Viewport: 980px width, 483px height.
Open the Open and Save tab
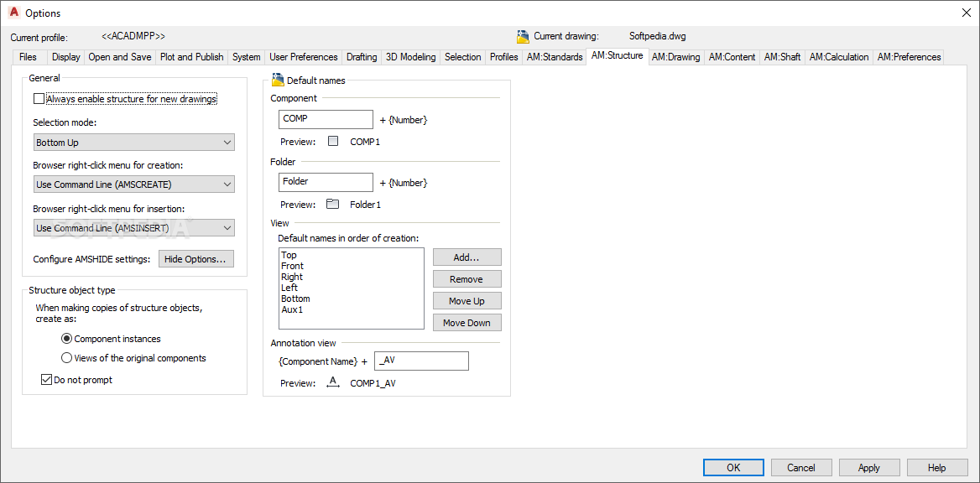120,57
